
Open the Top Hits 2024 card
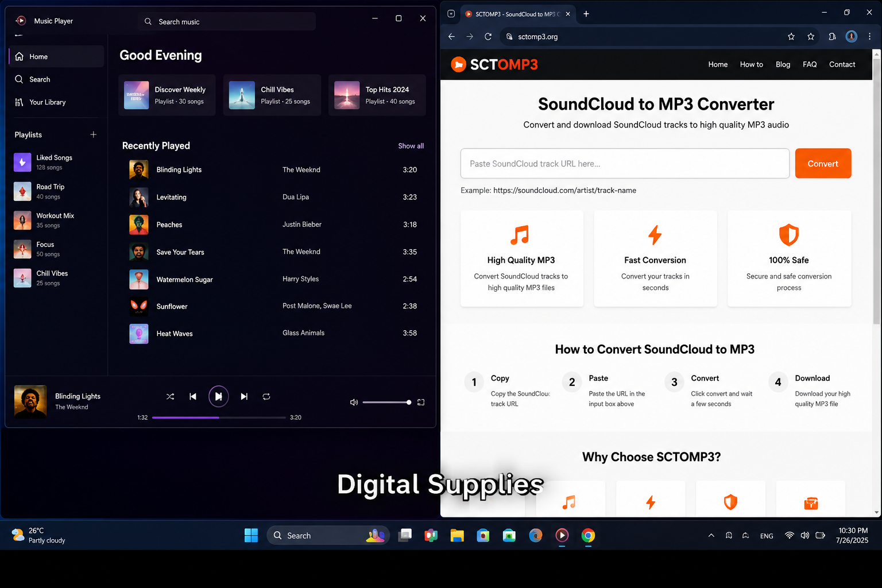[x=377, y=95]
